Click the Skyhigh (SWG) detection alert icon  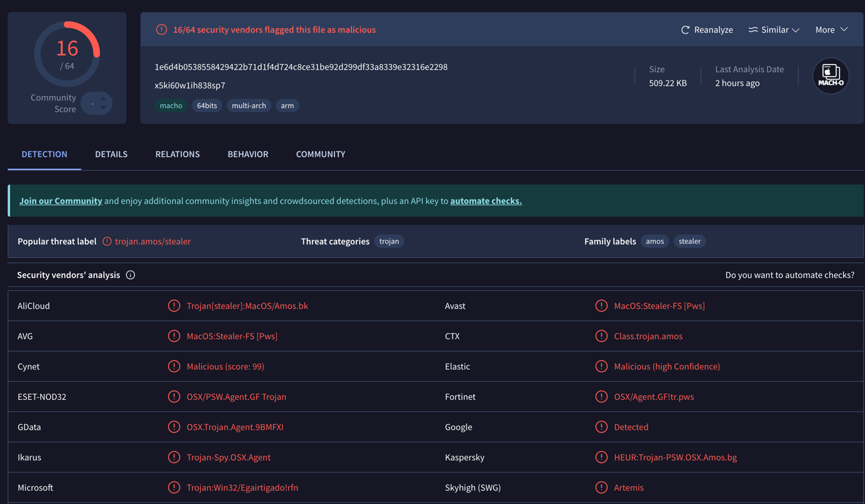[601, 487]
